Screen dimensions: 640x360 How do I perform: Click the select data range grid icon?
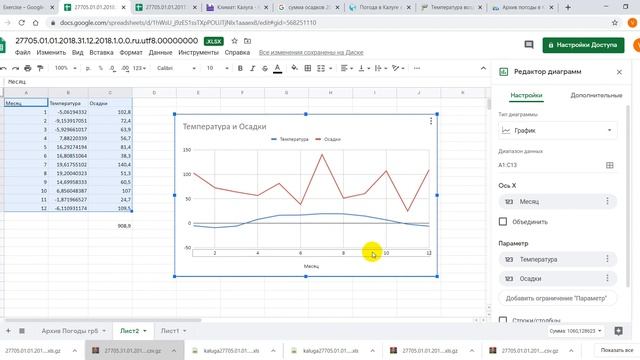[x=609, y=165]
